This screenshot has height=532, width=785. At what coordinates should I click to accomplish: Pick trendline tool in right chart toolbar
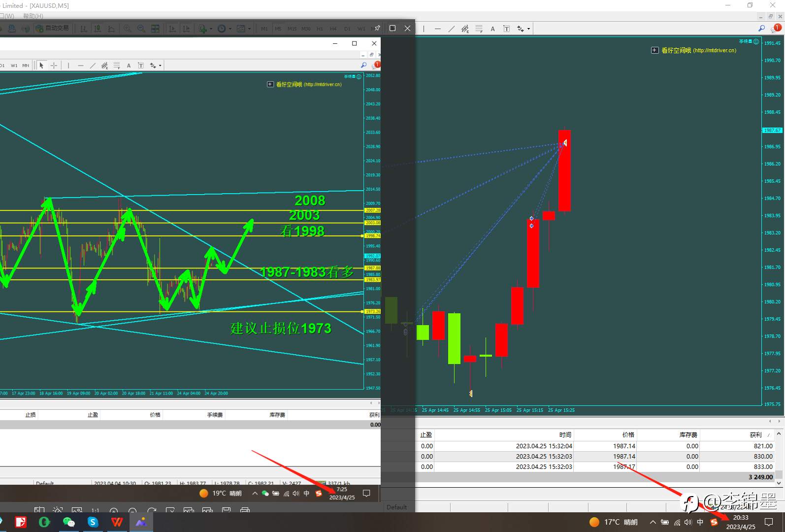(x=451, y=29)
